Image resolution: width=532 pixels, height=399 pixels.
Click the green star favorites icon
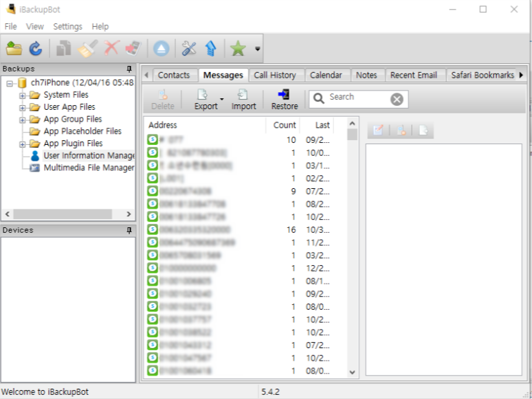pyautogui.click(x=238, y=49)
